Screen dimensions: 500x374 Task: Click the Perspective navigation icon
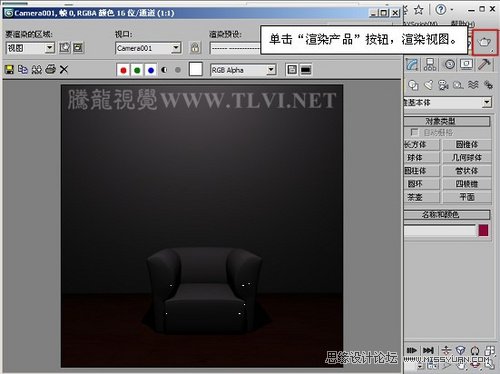click(x=460, y=350)
